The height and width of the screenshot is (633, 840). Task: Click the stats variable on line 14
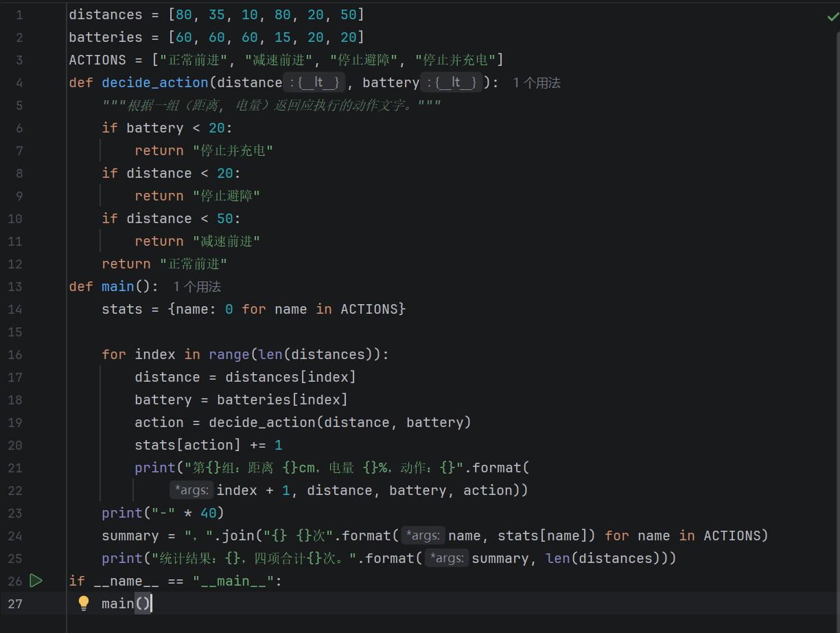(122, 310)
